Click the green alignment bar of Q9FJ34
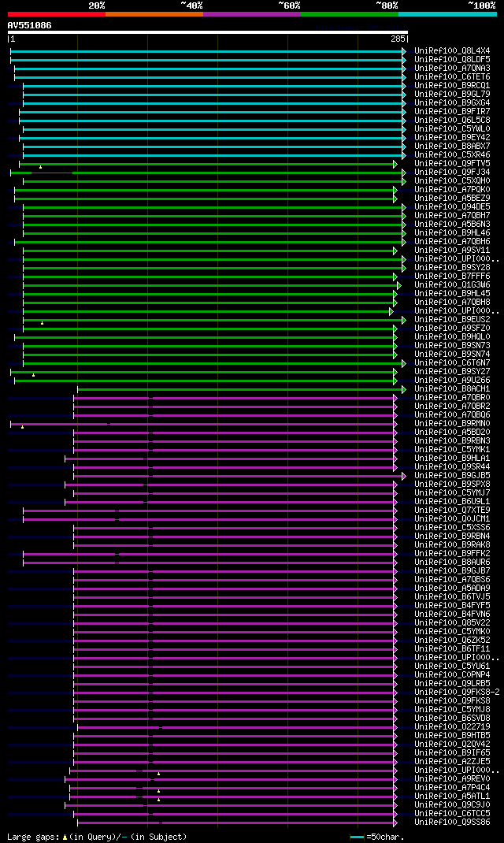This screenshot has width=504, height=843. click(207, 173)
